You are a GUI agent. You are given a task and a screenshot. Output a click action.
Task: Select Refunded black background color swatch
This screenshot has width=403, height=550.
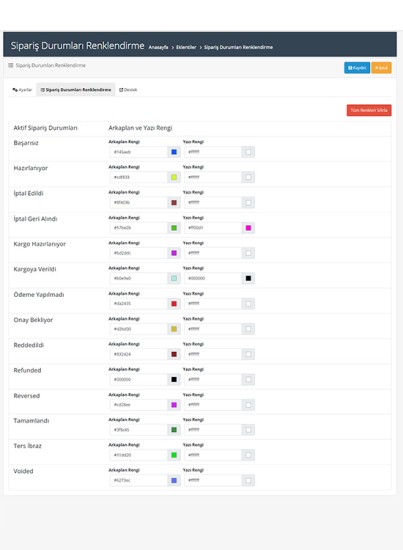coord(174,379)
